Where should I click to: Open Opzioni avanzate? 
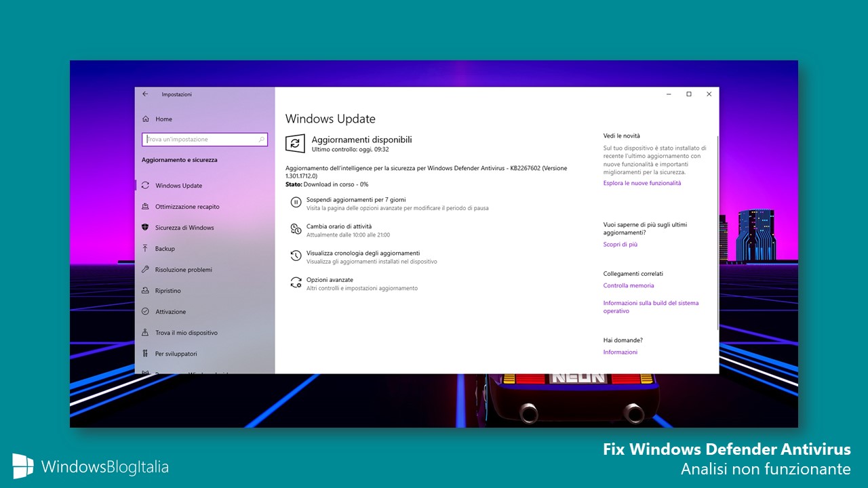point(330,279)
